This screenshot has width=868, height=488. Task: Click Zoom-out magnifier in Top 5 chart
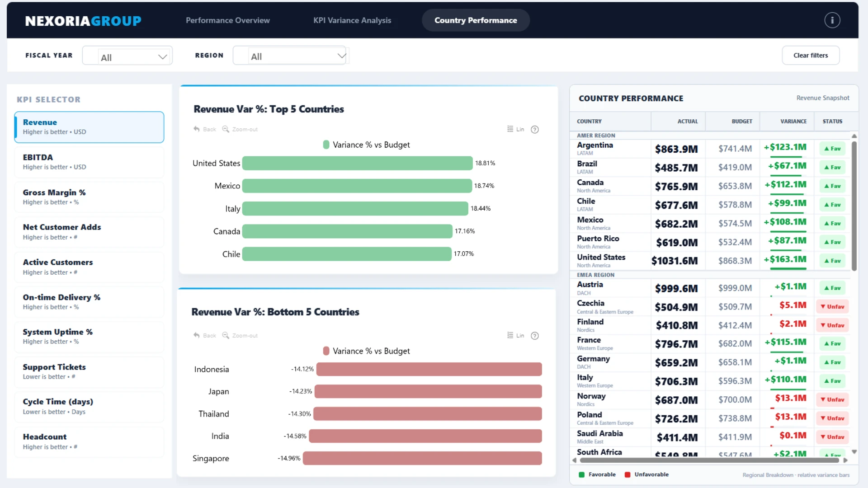click(226, 129)
